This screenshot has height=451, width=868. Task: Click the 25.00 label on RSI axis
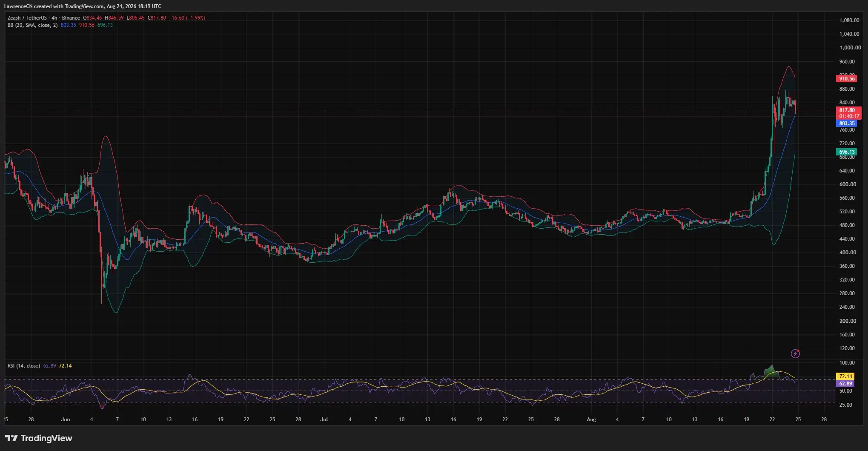click(845, 405)
